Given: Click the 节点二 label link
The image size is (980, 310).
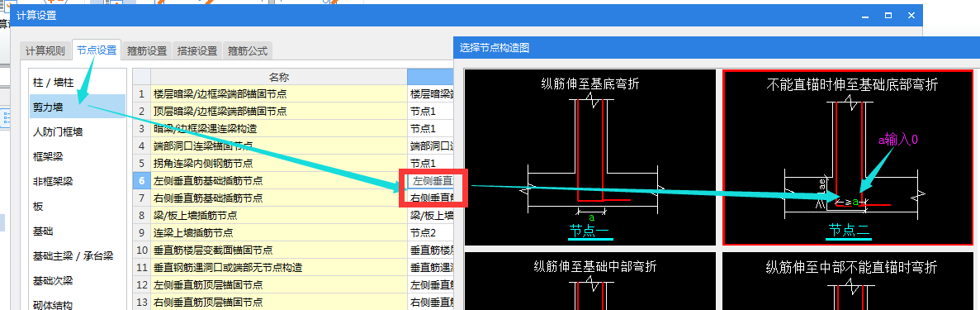Looking at the screenshot, I should click(x=850, y=231).
